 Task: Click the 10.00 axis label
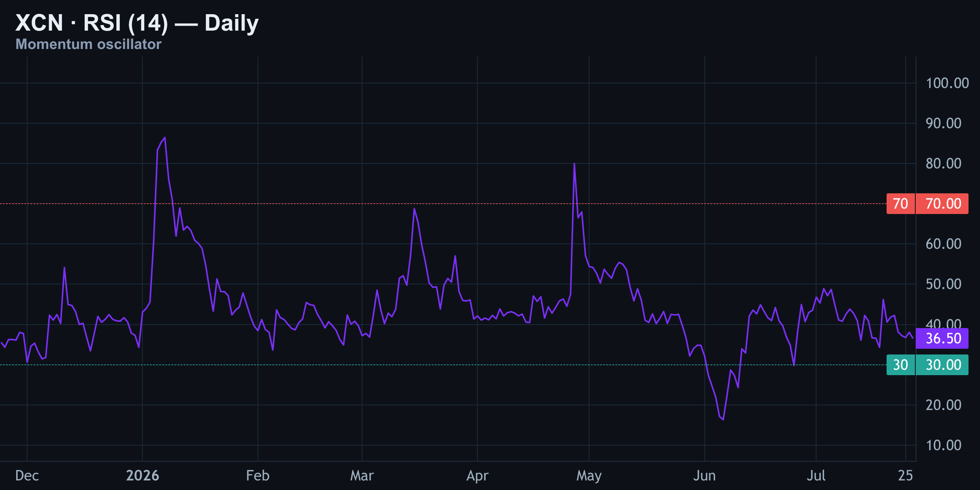click(943, 445)
